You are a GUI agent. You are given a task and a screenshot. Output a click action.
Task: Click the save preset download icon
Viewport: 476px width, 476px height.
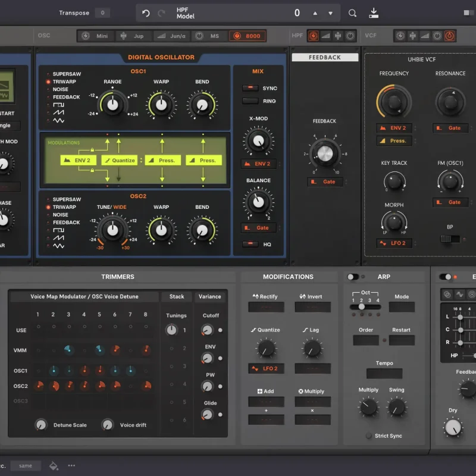374,13
